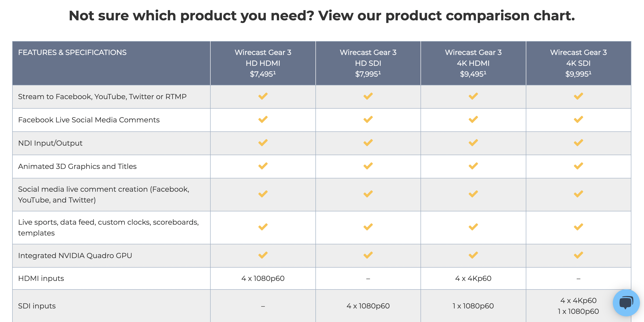Click the Integrated NVIDIA Quadro GPU row label
The image size is (644, 322).
coord(75,256)
